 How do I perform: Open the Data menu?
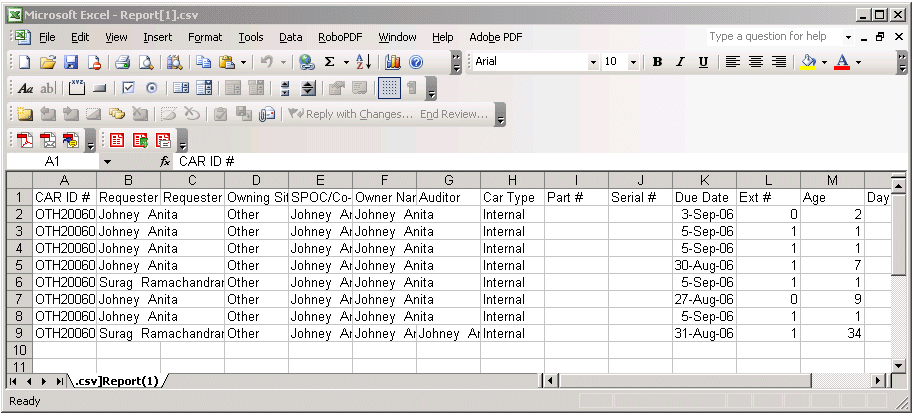pos(291,37)
